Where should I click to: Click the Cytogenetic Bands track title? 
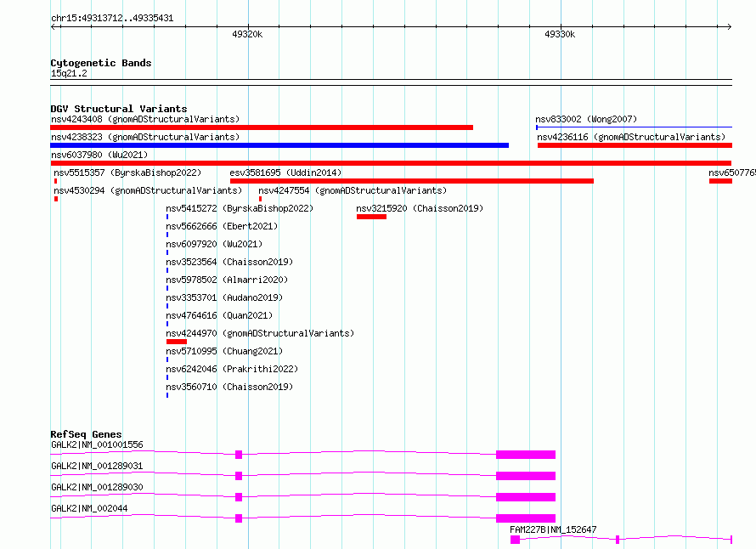[101, 63]
